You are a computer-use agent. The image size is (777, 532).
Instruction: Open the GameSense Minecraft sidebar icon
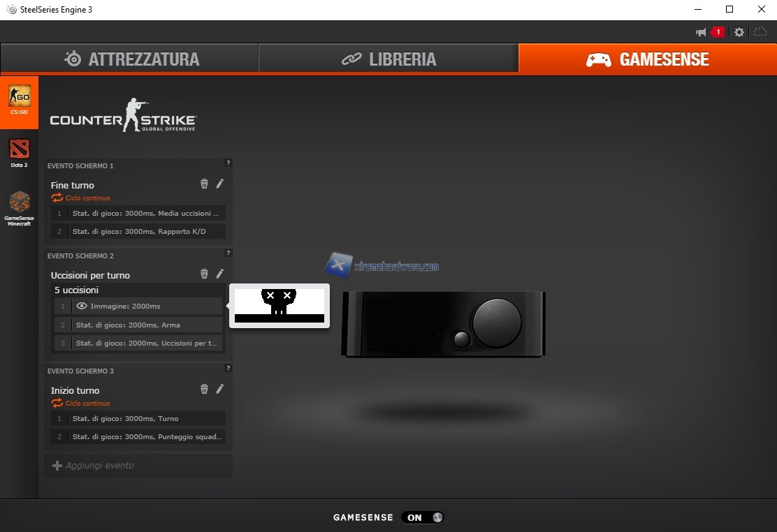(x=19, y=207)
